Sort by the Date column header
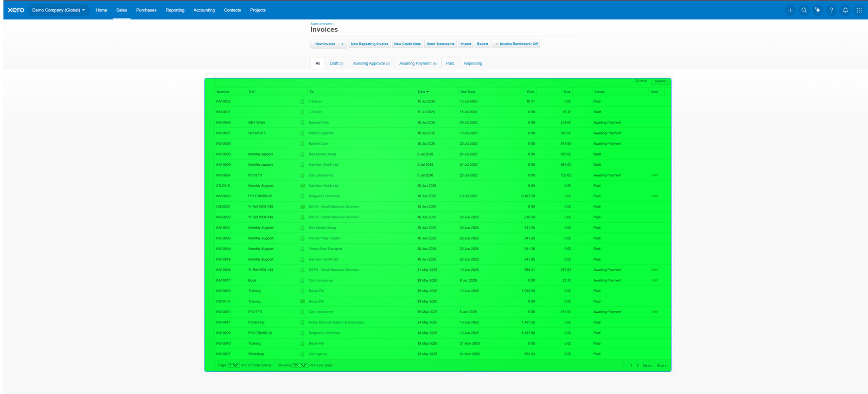The width and height of the screenshot is (868, 394). (x=423, y=92)
